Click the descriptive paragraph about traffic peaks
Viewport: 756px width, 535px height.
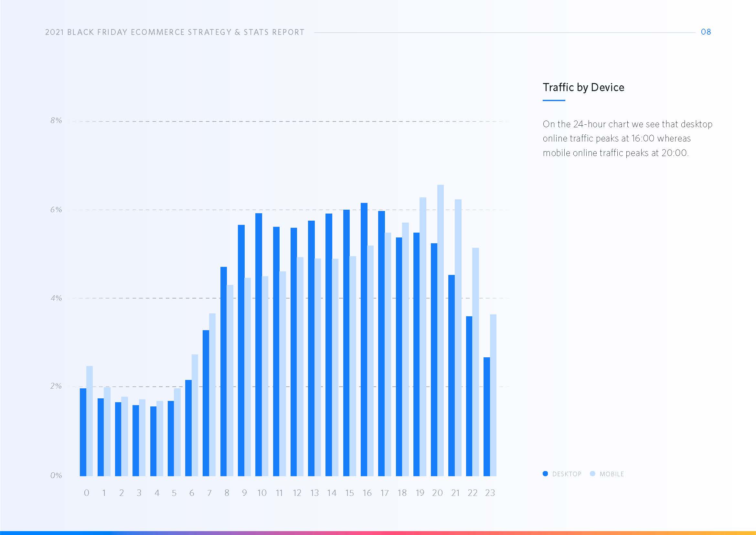[627, 138]
